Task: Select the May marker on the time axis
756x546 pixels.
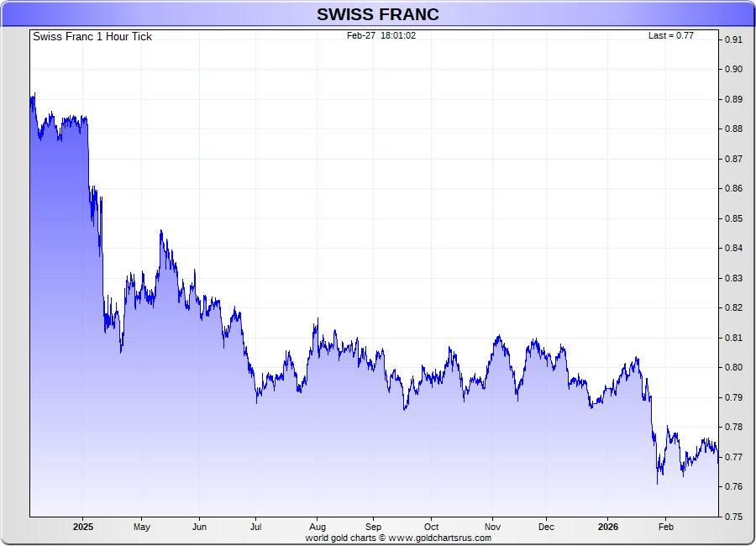Action: click(141, 528)
